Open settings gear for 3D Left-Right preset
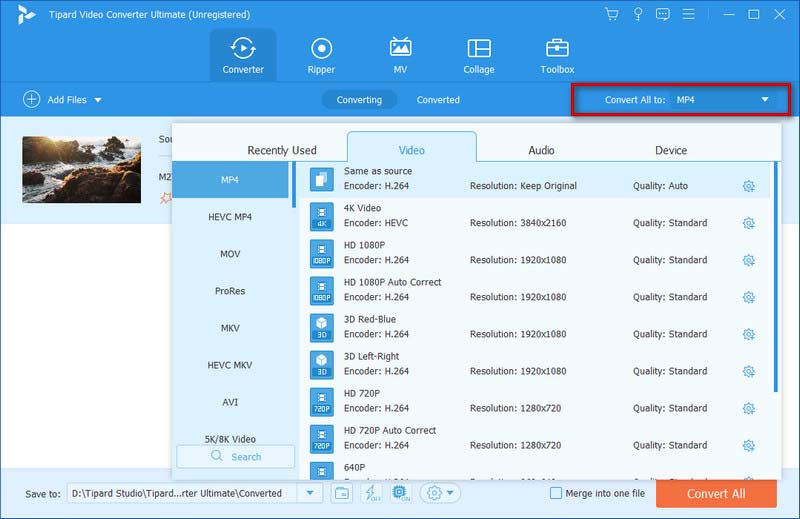800x519 pixels. pyautogui.click(x=748, y=372)
